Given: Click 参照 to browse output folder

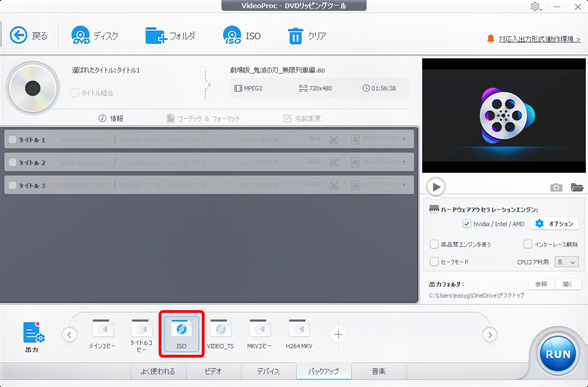Looking at the screenshot, I should click(x=541, y=285).
